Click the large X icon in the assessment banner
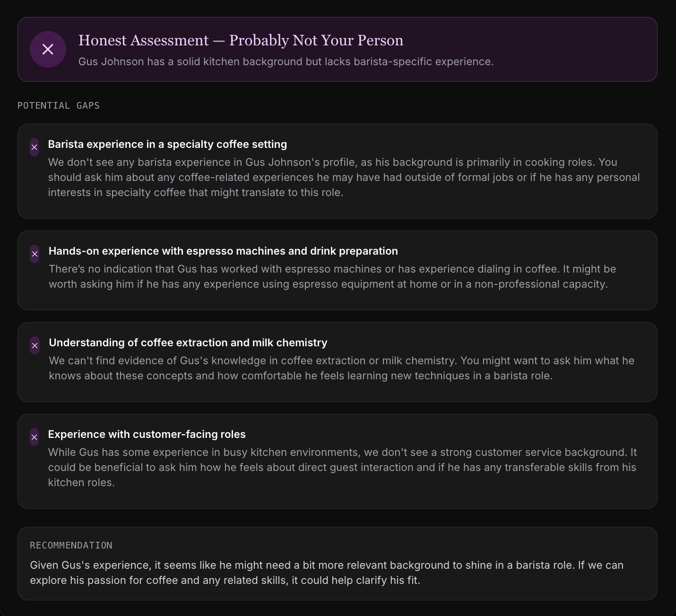Viewport: 676px width, 616px height. coord(48,49)
